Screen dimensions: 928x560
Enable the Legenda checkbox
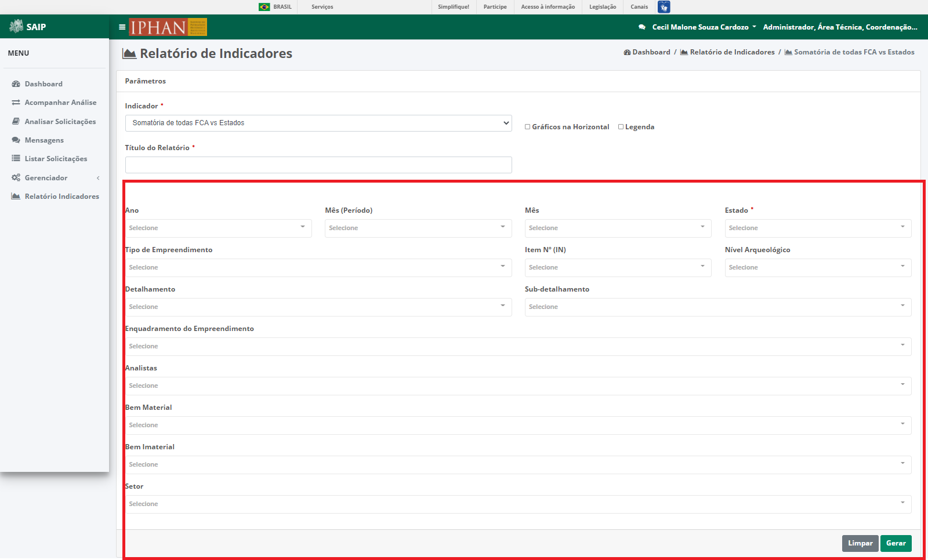click(x=621, y=127)
